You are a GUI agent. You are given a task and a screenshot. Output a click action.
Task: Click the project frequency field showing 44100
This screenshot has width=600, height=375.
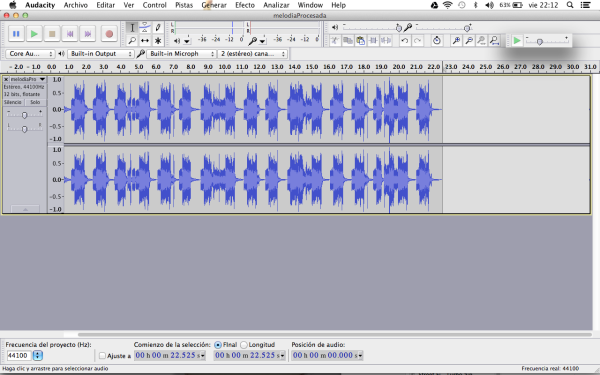19,355
